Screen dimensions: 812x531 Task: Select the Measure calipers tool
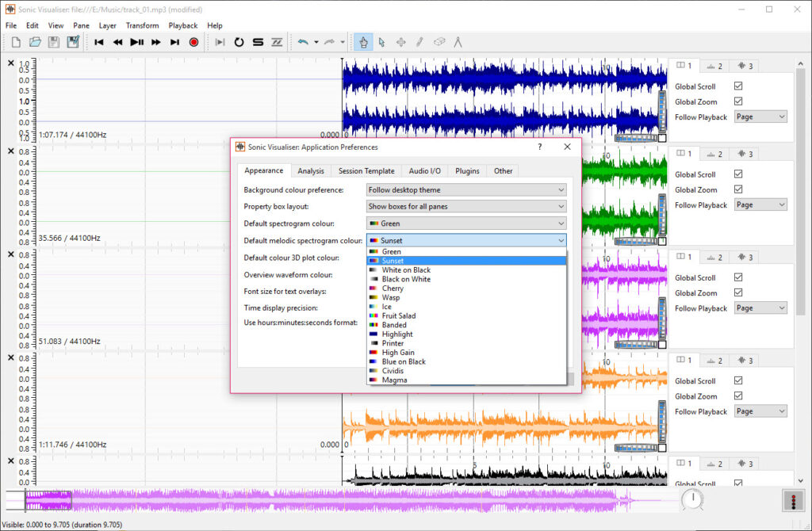(x=458, y=42)
